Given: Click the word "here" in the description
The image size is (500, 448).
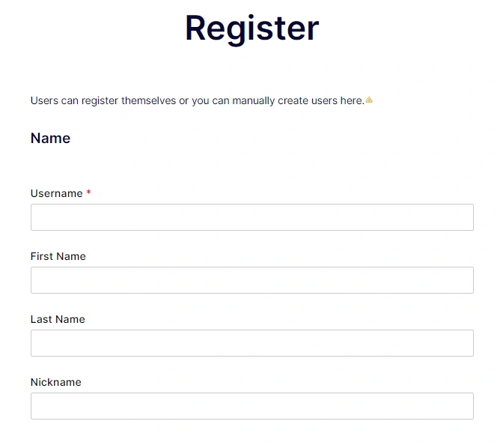Looking at the screenshot, I should [x=351, y=100].
